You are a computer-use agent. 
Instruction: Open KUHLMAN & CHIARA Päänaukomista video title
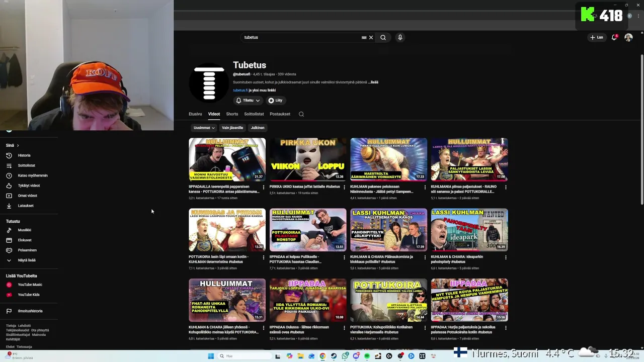pyautogui.click(x=381, y=259)
